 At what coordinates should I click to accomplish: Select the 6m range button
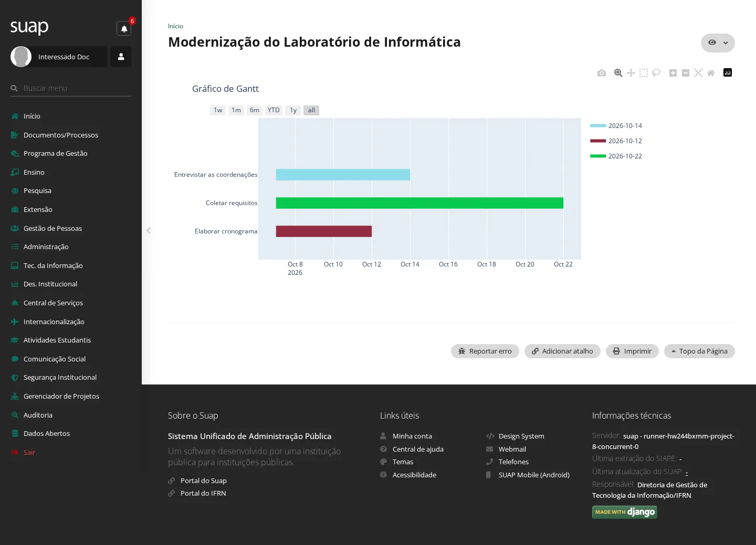(x=255, y=110)
